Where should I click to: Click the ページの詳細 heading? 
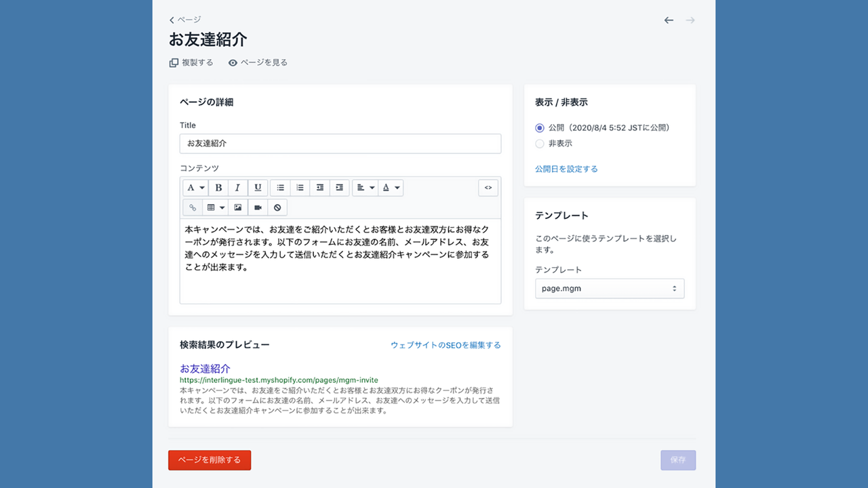coord(207,102)
